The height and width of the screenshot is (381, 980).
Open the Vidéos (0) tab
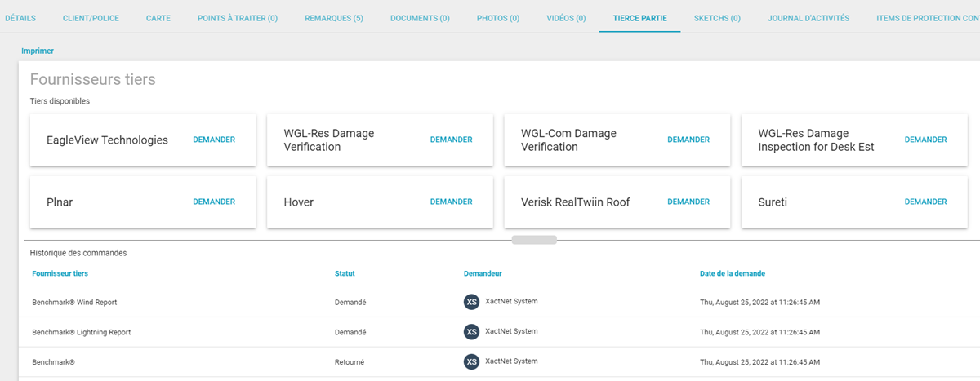point(566,17)
